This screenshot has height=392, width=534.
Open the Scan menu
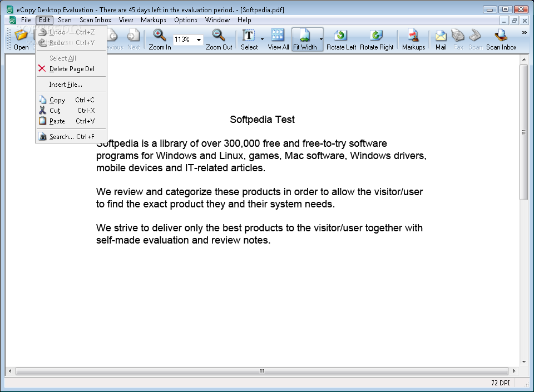tap(65, 20)
